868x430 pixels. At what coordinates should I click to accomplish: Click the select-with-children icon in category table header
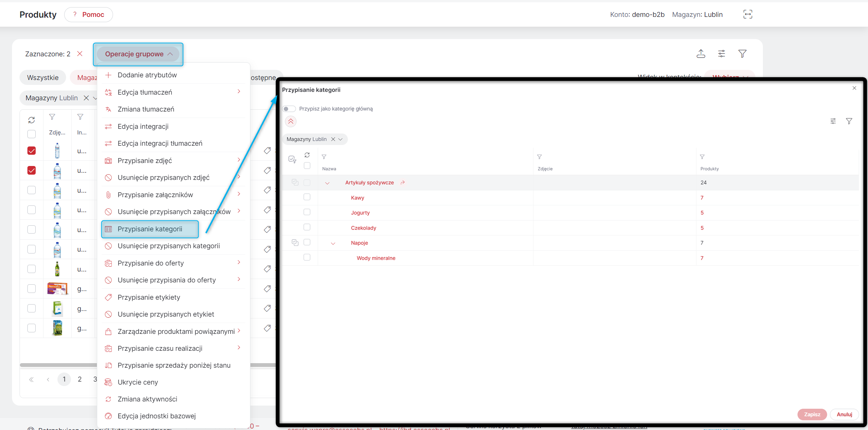[292, 159]
